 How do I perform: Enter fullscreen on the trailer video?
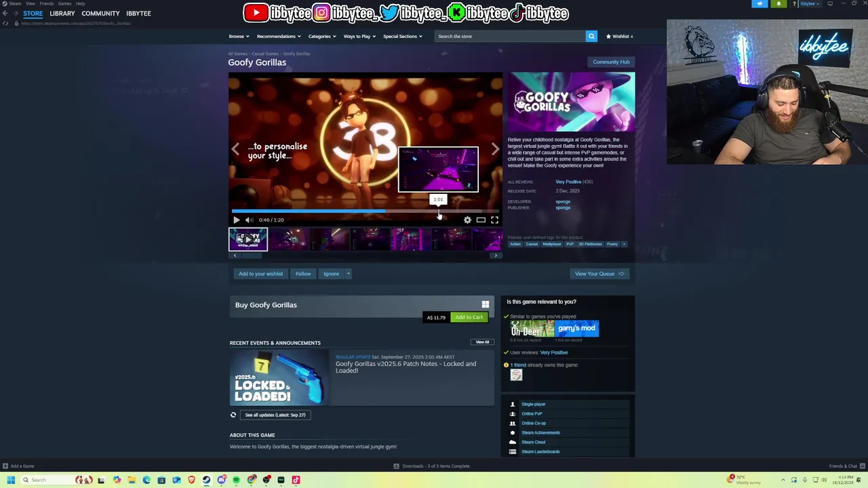(494, 220)
